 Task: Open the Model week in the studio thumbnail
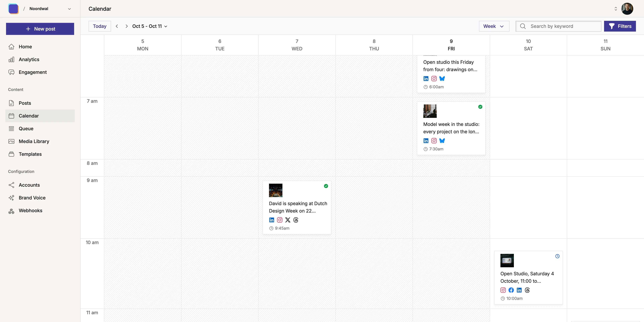(430, 111)
